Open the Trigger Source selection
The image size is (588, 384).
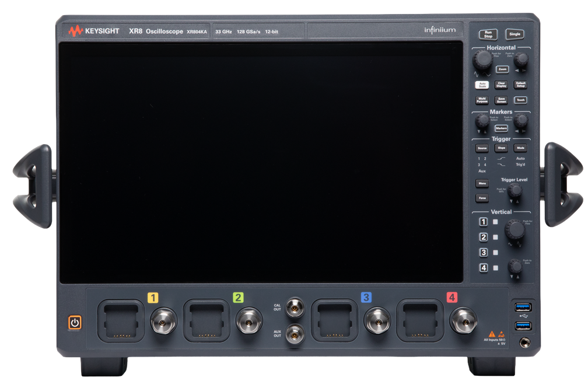click(482, 148)
